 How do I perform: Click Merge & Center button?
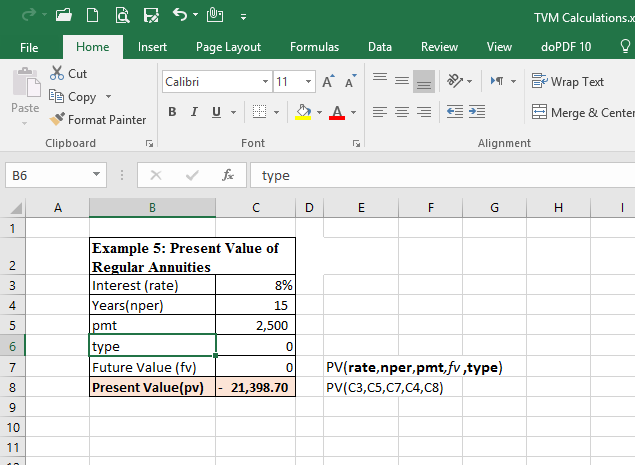coord(583,112)
